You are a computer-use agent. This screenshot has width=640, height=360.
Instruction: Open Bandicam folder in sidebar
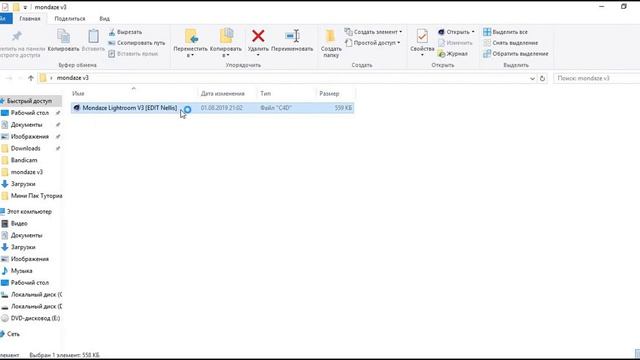24,160
